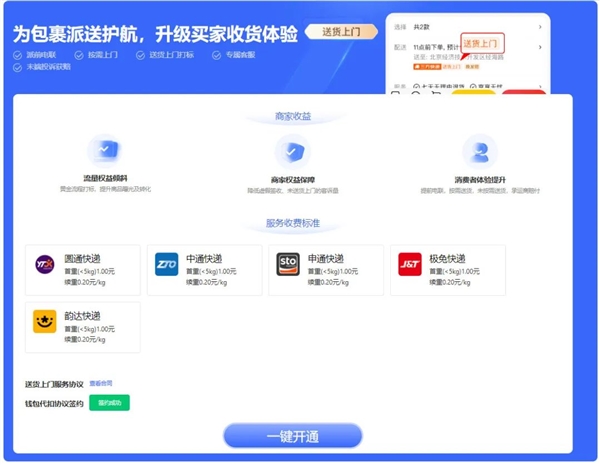Click the 圆通快递 (YTO) logo icon
The height and width of the screenshot is (465, 600).
pyautogui.click(x=45, y=264)
